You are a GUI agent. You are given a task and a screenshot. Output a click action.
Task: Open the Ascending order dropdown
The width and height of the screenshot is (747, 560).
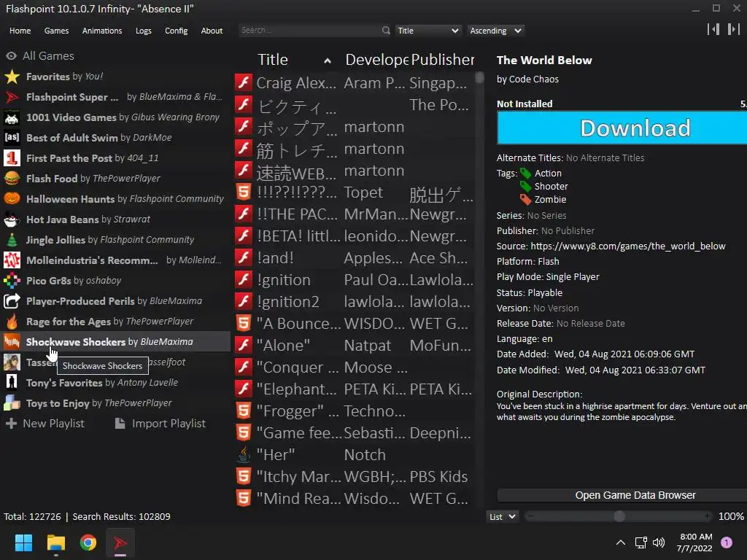495,31
